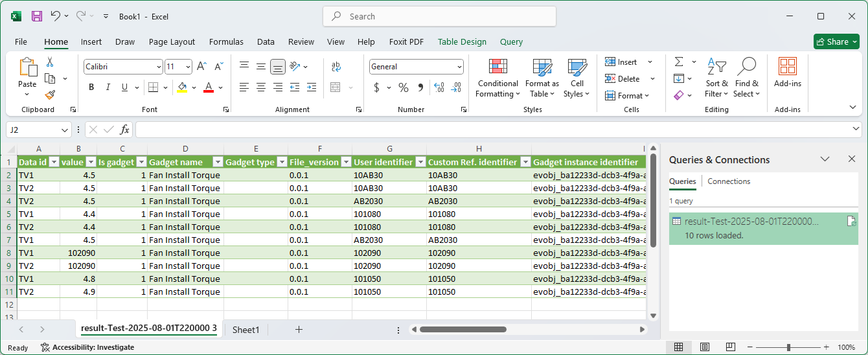Switch to the Query ribbon tab
This screenshot has height=355, width=868.
pos(511,41)
